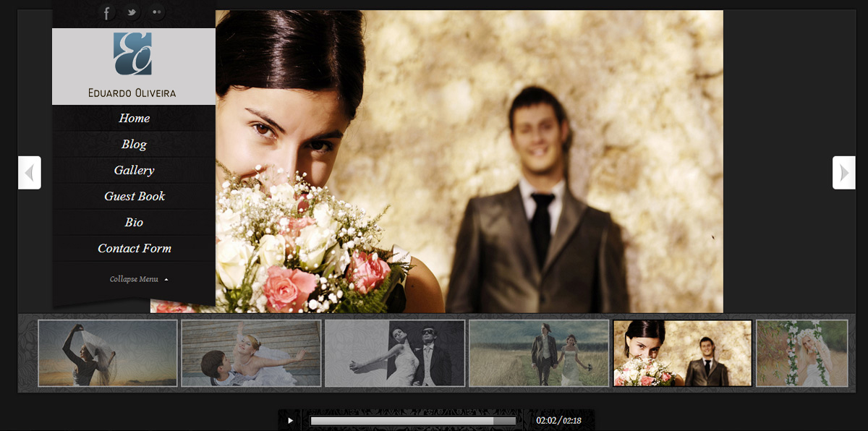Select the couple walking in field thumbnail
The image size is (868, 431).
tap(539, 354)
